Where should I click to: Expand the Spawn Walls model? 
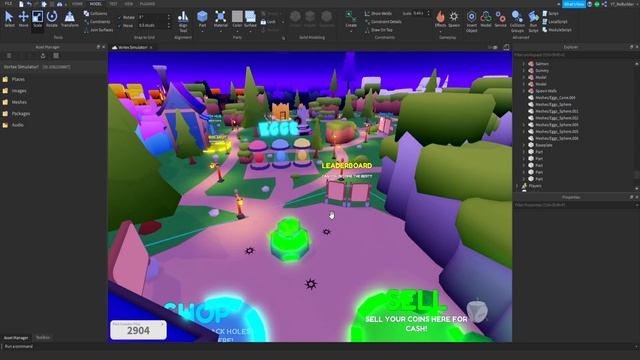click(524, 91)
